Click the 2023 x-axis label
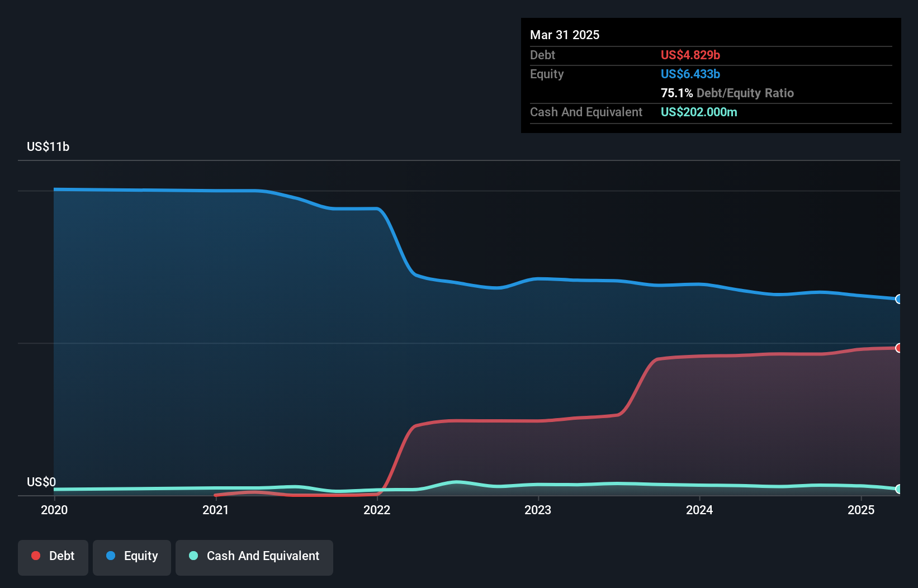Image resolution: width=918 pixels, height=588 pixels. coord(538,510)
